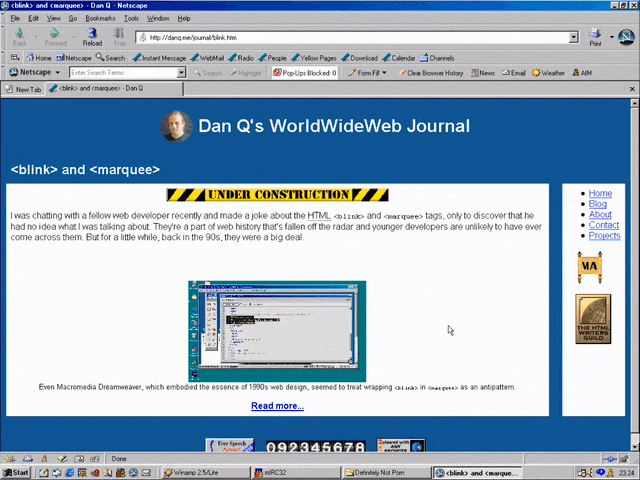Open the Print button dropdown arrow
This screenshot has width=640, height=480.
[611, 37]
